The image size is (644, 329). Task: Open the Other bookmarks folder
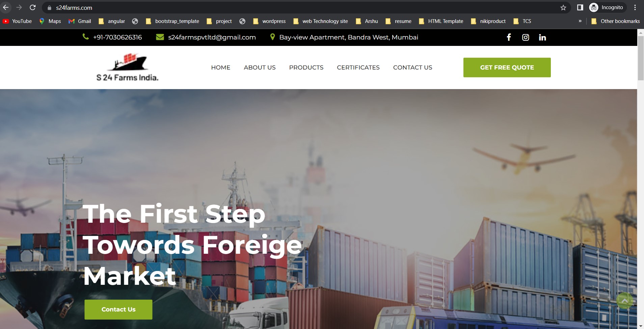pyautogui.click(x=616, y=21)
